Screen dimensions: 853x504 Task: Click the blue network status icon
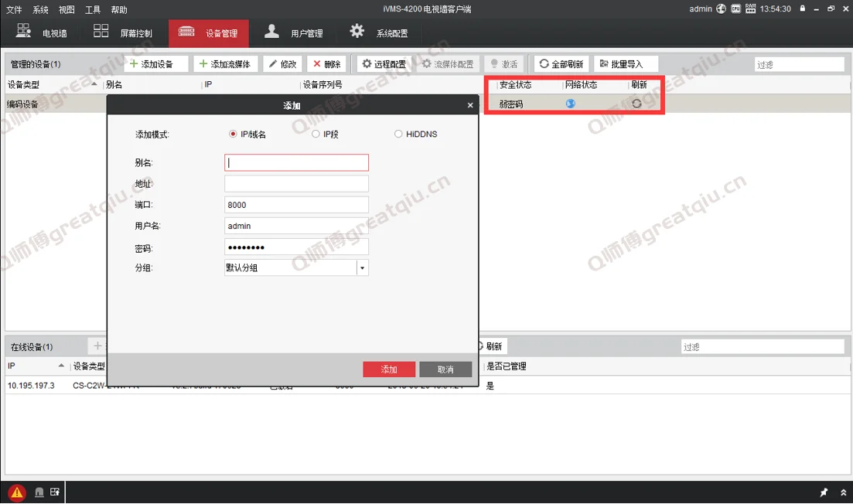tap(571, 104)
